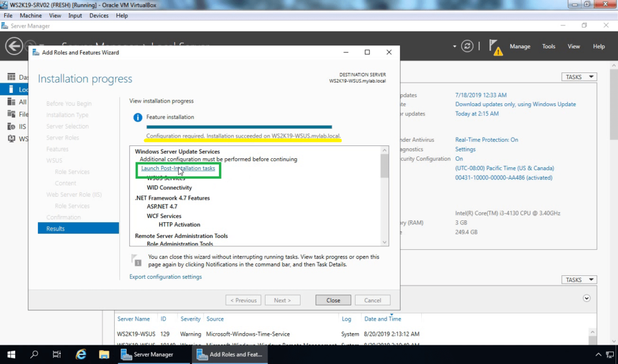Open the VirtualBox Help menu
The image size is (618, 364).
(x=122, y=15)
